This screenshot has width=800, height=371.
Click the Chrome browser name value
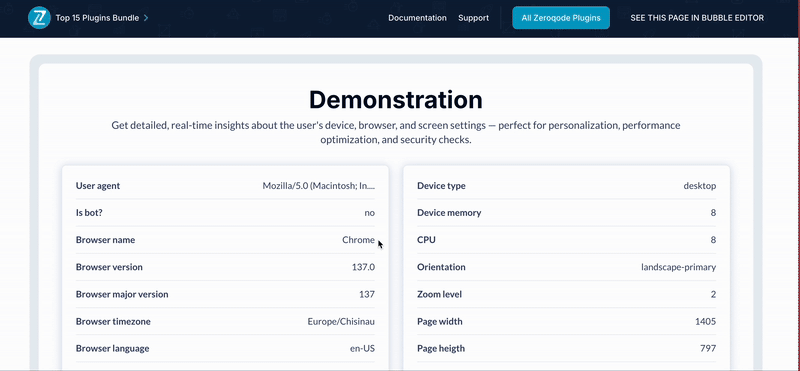(x=359, y=240)
